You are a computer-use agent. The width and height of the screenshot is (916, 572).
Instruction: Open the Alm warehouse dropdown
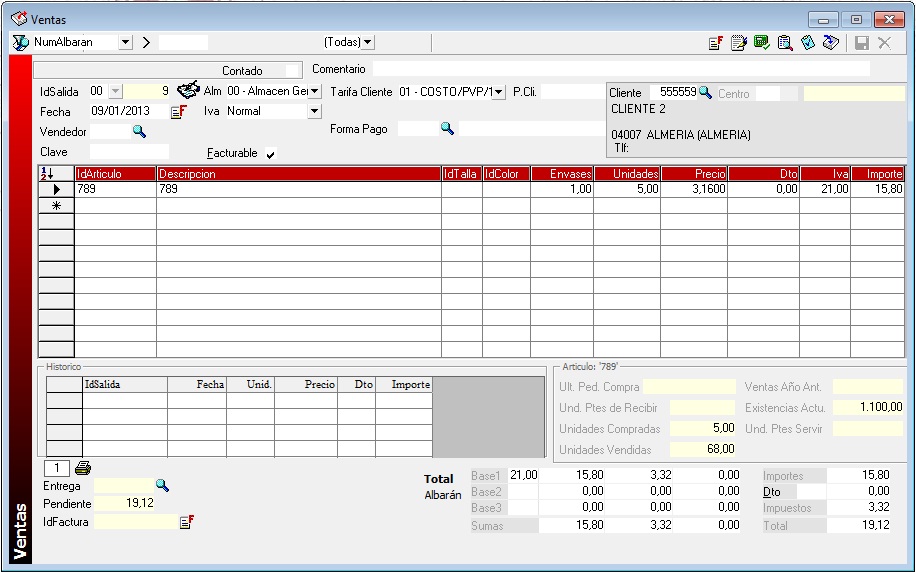point(314,91)
